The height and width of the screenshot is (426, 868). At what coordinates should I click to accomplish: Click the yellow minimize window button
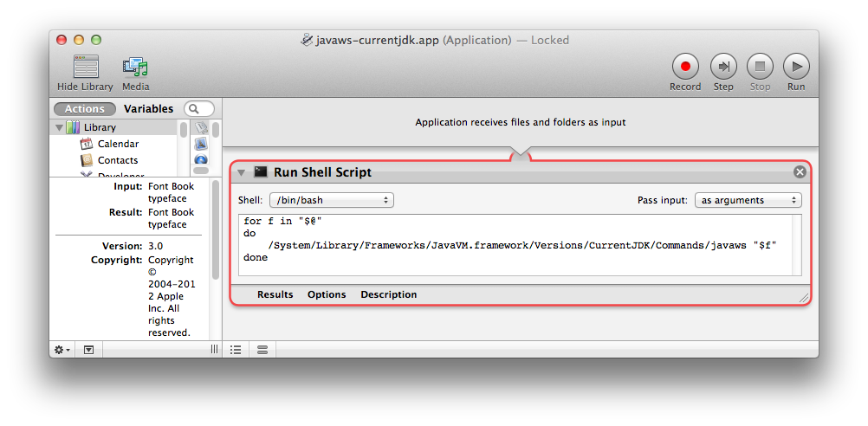click(79, 40)
